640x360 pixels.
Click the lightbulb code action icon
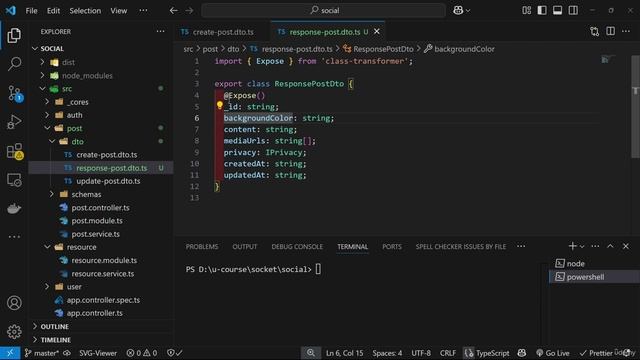[x=220, y=106]
